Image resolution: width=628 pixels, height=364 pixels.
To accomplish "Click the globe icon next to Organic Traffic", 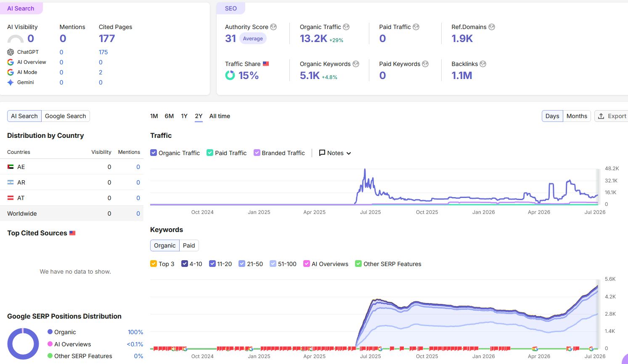I will coord(346,27).
